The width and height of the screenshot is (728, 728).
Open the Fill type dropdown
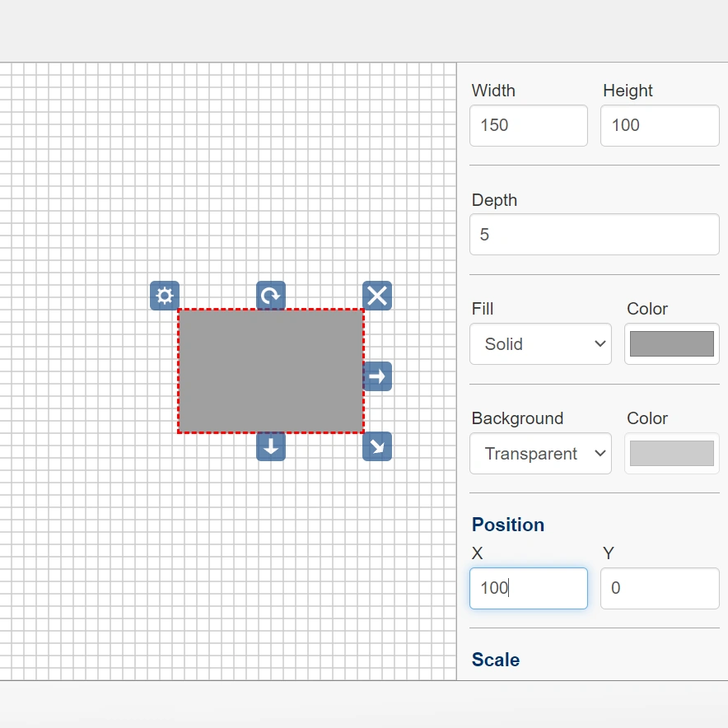[540, 344]
